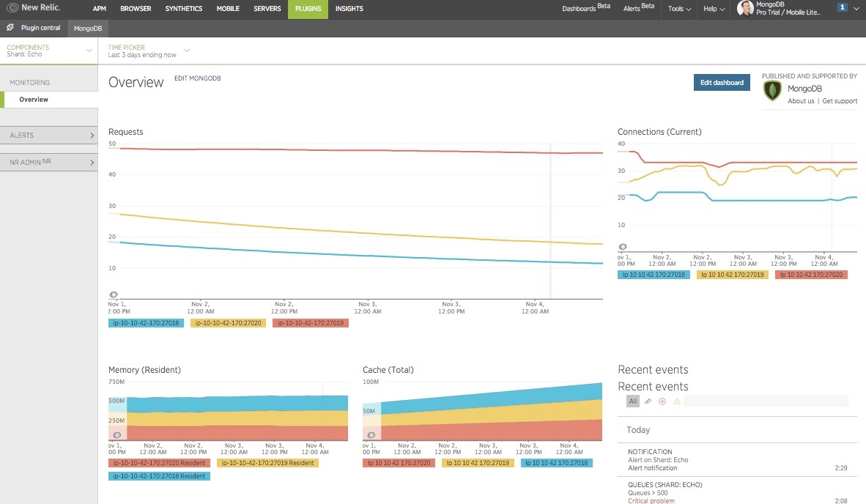
Task: Open the Browser menu item
Action: pyautogui.click(x=136, y=9)
